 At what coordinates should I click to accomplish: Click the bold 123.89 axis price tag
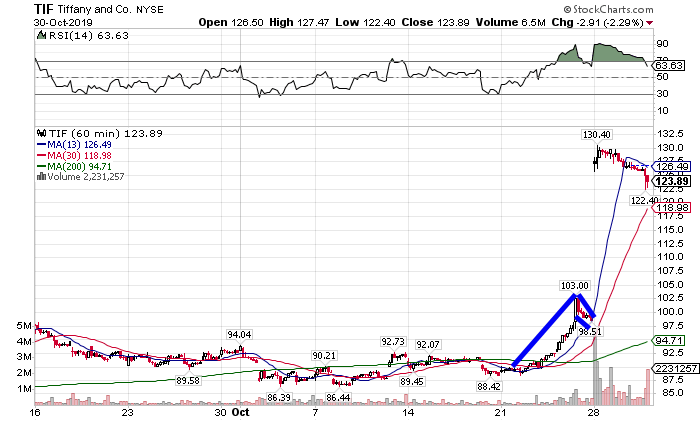click(x=671, y=181)
